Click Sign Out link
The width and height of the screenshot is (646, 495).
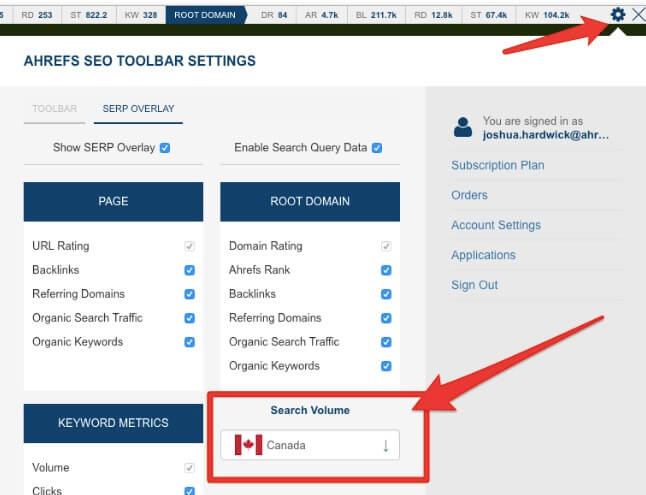pyautogui.click(x=474, y=285)
